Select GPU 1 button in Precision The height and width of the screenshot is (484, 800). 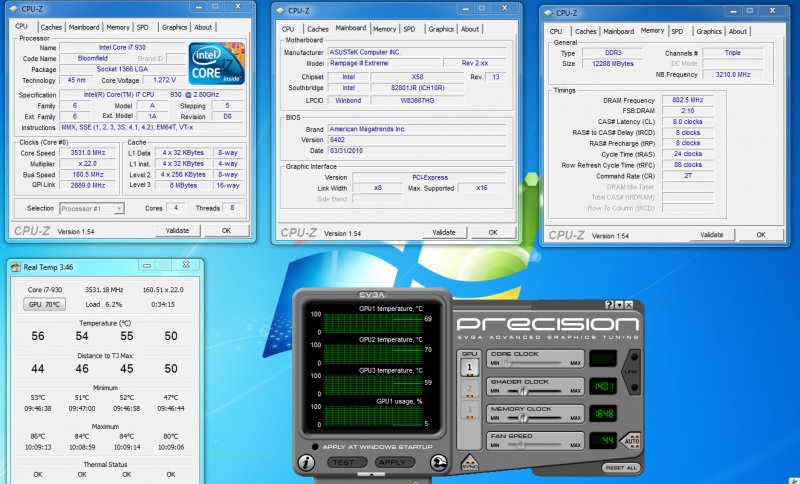pyautogui.click(x=470, y=368)
